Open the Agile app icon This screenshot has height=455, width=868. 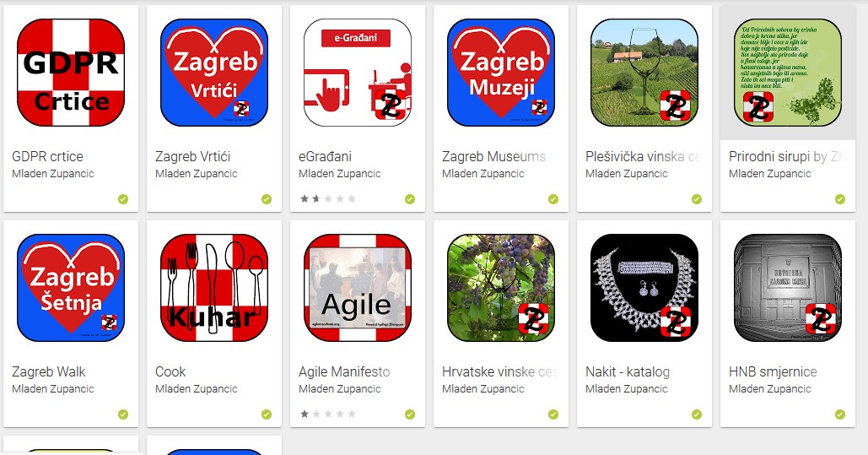(358, 288)
